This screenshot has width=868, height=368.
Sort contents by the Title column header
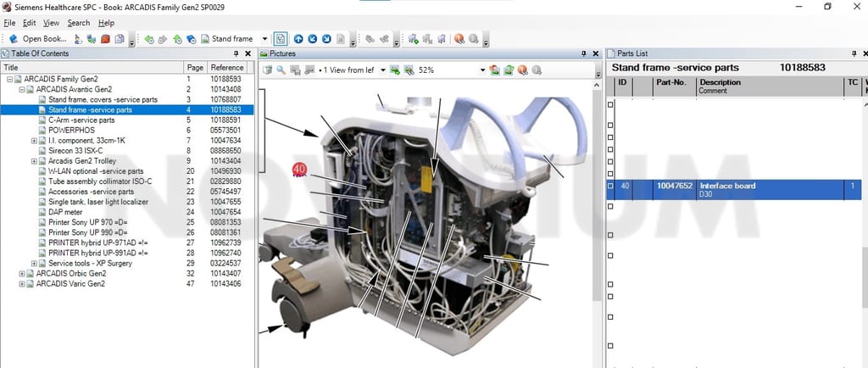92,68
